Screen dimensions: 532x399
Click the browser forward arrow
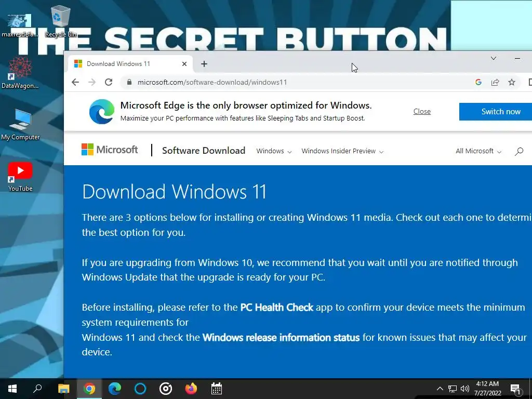click(x=92, y=82)
